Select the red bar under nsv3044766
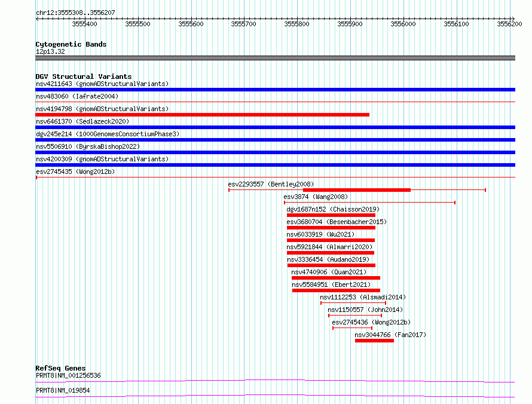Image resolution: width=532 pixels, height=404 pixels. click(375, 341)
